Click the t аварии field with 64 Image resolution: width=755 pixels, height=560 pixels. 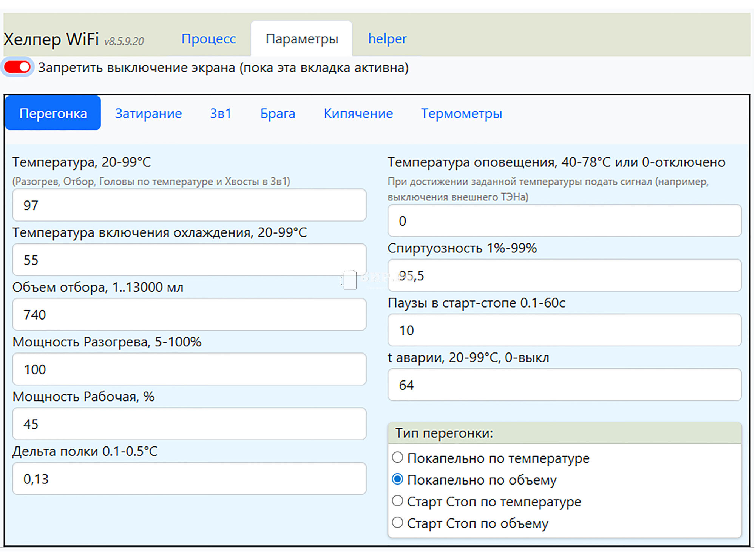pos(564,385)
